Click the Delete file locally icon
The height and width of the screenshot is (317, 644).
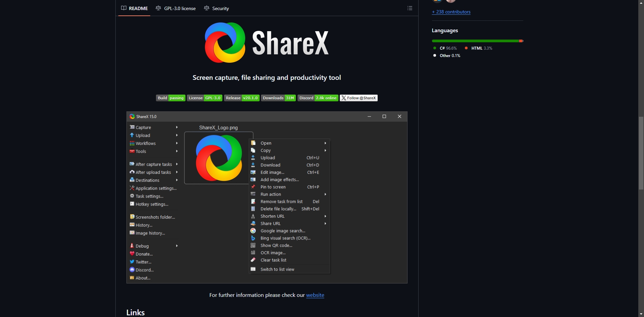253,209
